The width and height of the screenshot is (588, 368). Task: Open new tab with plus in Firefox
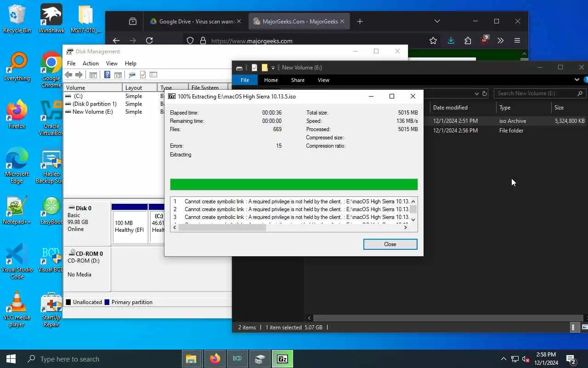tap(360, 21)
